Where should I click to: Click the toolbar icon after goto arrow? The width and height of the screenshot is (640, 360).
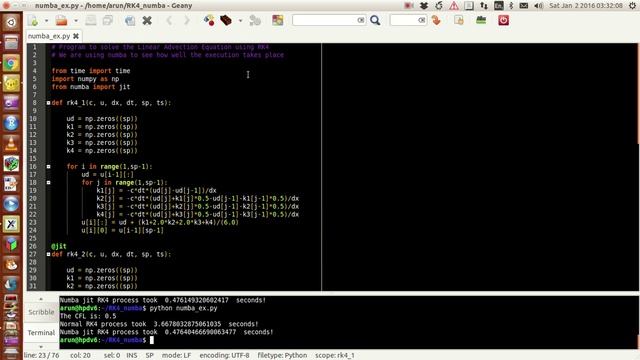click(459, 20)
